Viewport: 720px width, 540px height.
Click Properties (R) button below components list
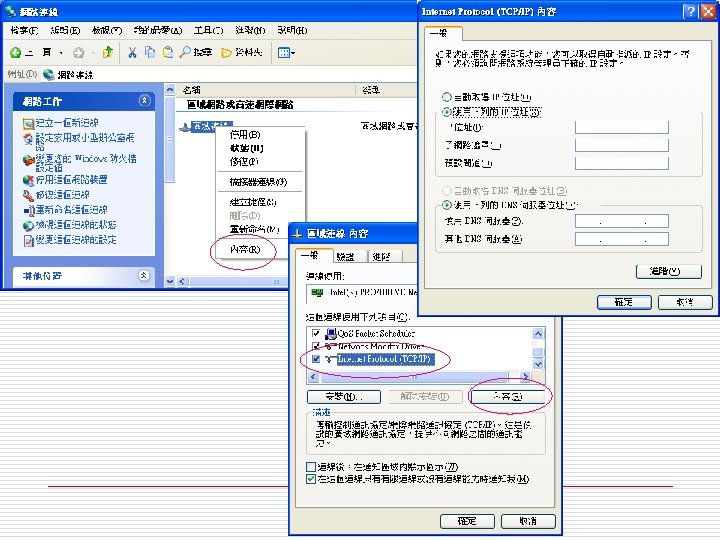(x=508, y=397)
